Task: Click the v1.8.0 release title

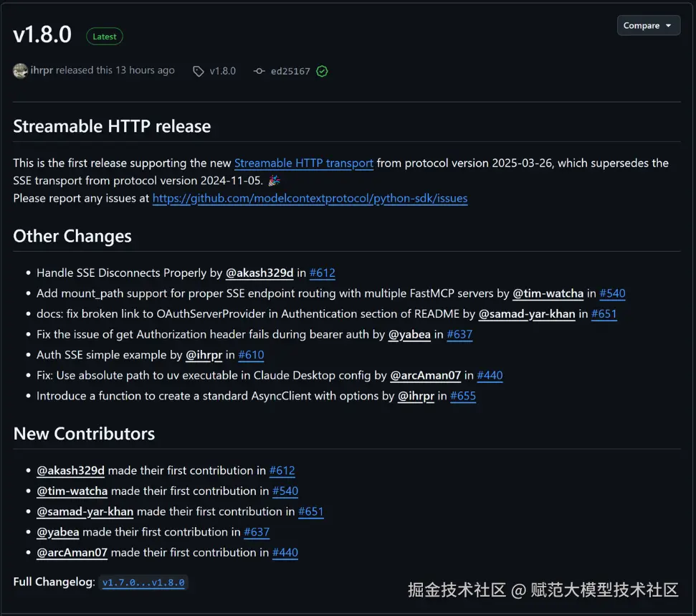Action: point(42,34)
